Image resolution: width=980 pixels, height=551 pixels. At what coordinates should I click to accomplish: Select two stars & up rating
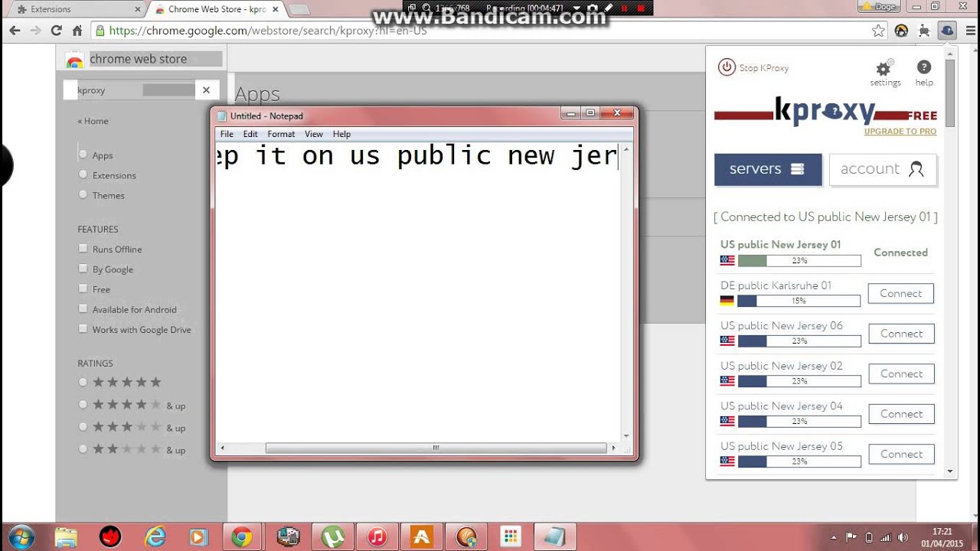coord(83,448)
